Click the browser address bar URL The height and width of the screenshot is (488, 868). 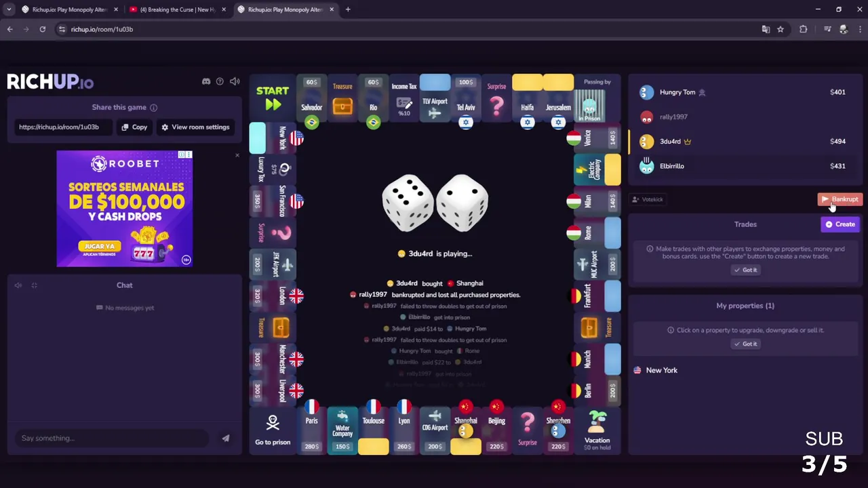coord(102,29)
